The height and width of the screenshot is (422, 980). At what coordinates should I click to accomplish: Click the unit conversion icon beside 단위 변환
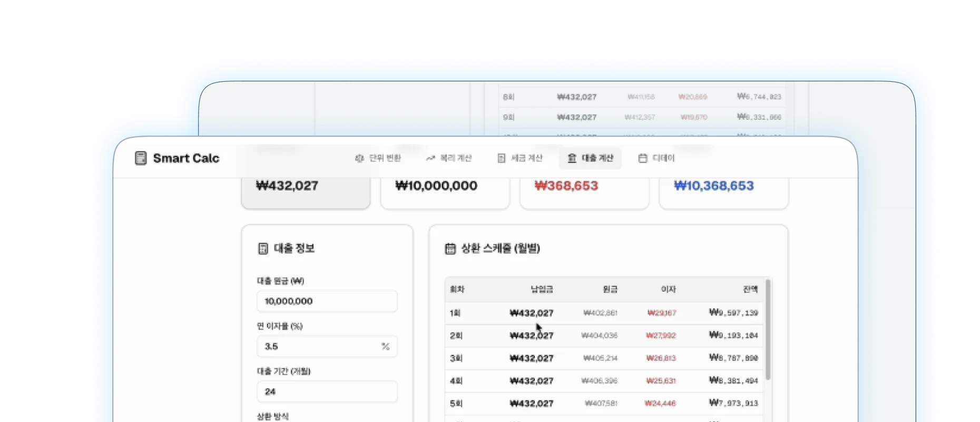pyautogui.click(x=359, y=158)
